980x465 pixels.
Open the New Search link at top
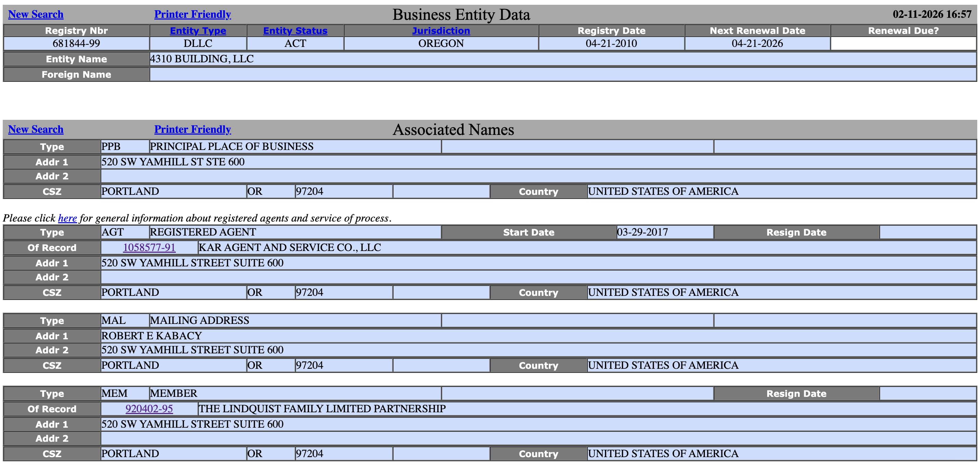coord(36,14)
